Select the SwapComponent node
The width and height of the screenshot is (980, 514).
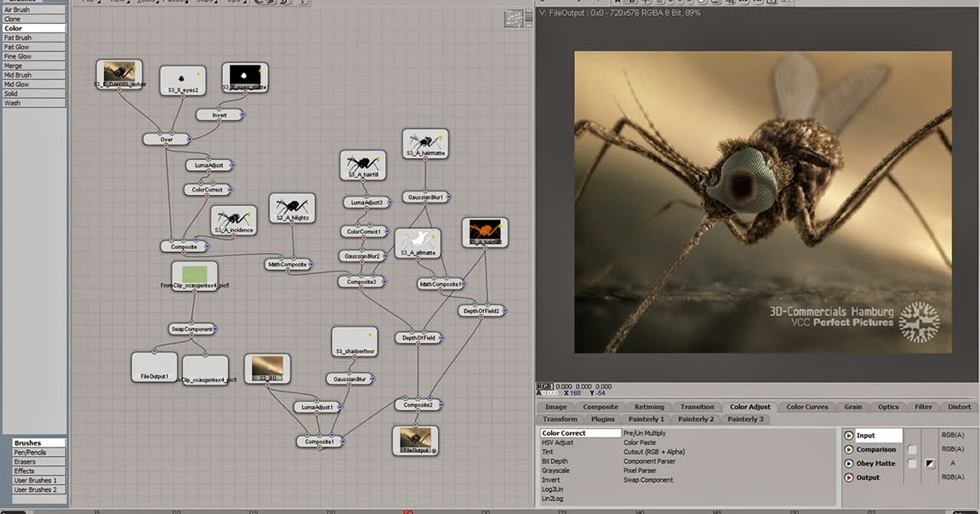pyautogui.click(x=192, y=329)
